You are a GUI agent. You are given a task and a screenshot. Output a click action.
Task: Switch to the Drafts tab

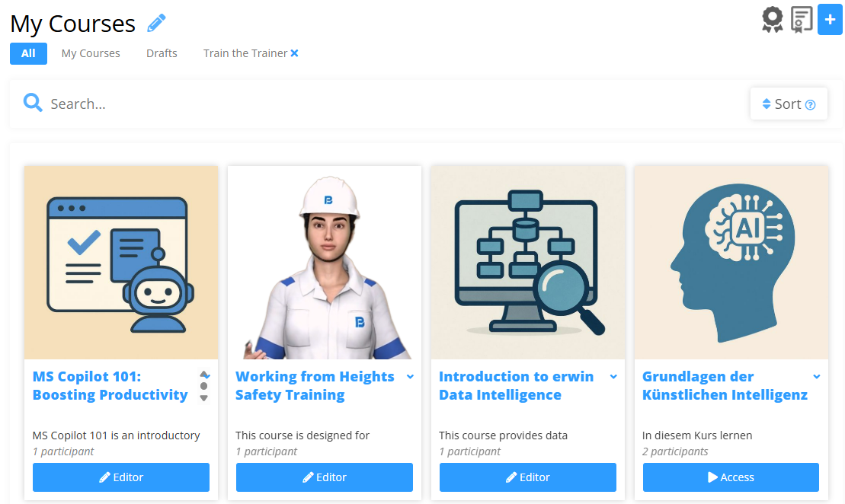click(162, 53)
